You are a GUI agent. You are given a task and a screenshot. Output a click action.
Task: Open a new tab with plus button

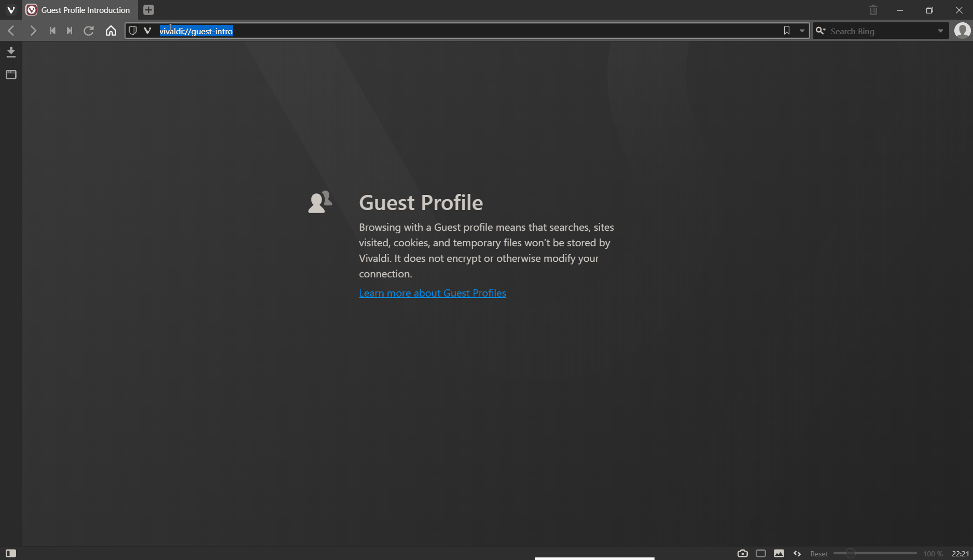tap(148, 10)
